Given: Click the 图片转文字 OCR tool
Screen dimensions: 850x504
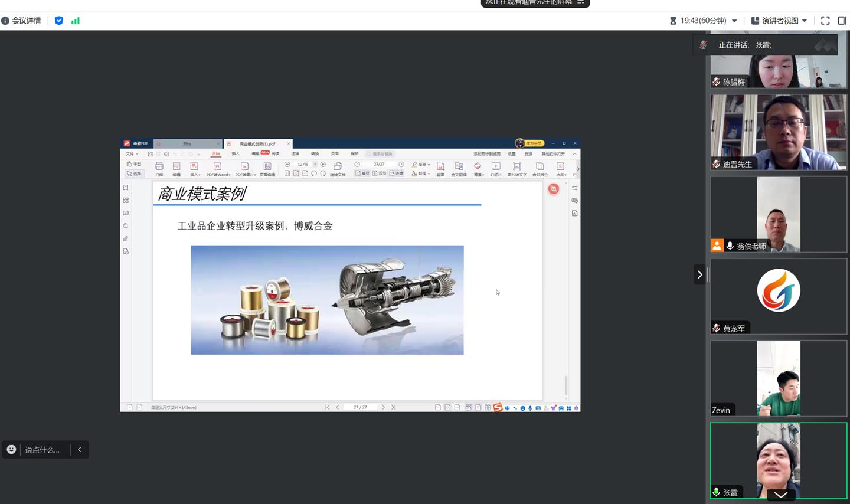Looking at the screenshot, I should (x=517, y=169).
